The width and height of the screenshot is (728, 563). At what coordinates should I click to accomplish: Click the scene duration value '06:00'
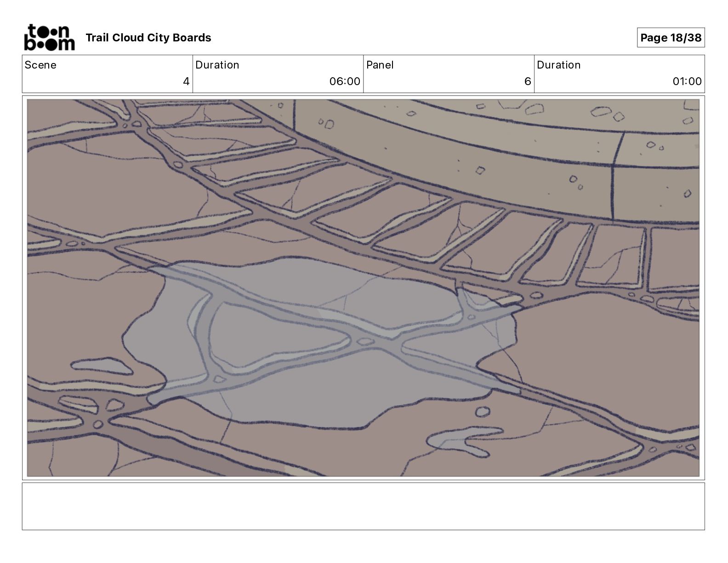click(345, 81)
